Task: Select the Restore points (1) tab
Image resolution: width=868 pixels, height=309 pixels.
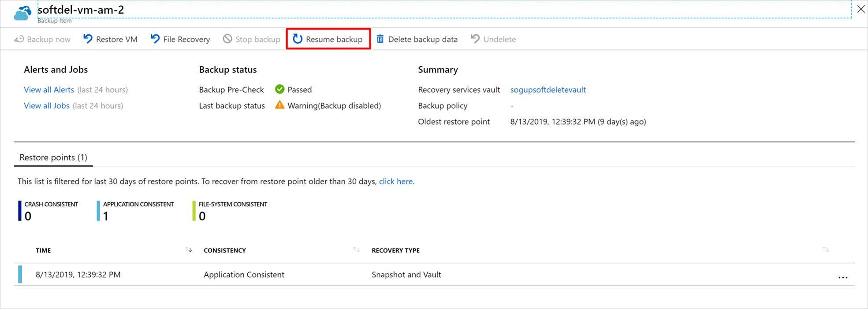Action: click(x=53, y=158)
